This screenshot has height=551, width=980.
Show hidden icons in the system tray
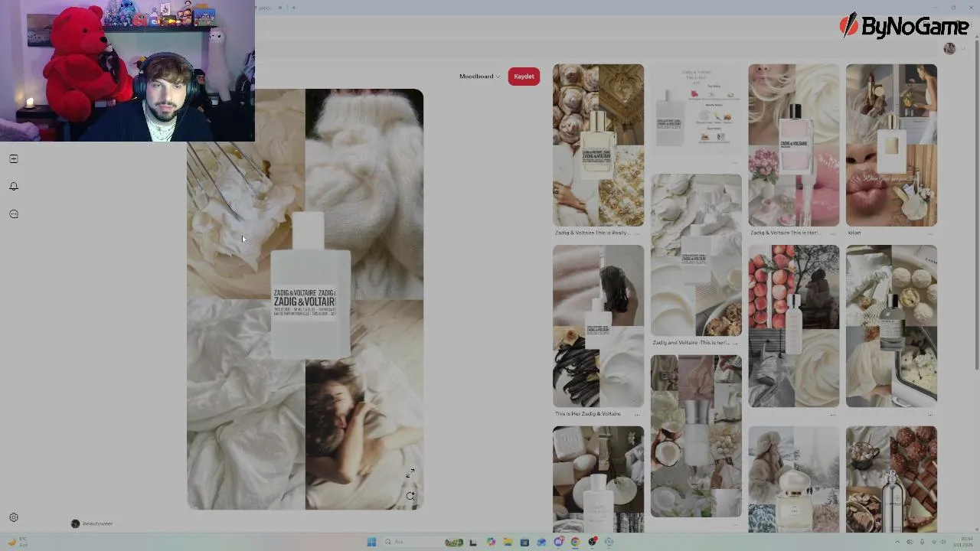coord(897,542)
